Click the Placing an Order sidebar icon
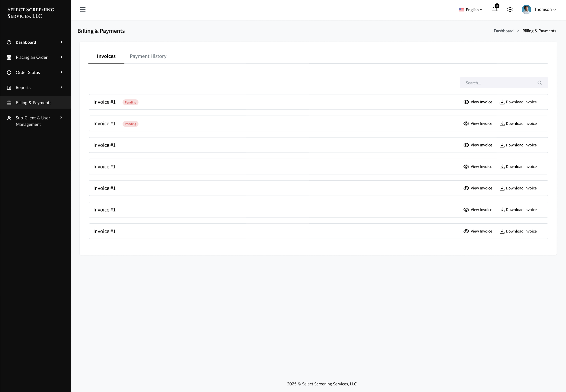The width and height of the screenshot is (566, 392). point(9,57)
